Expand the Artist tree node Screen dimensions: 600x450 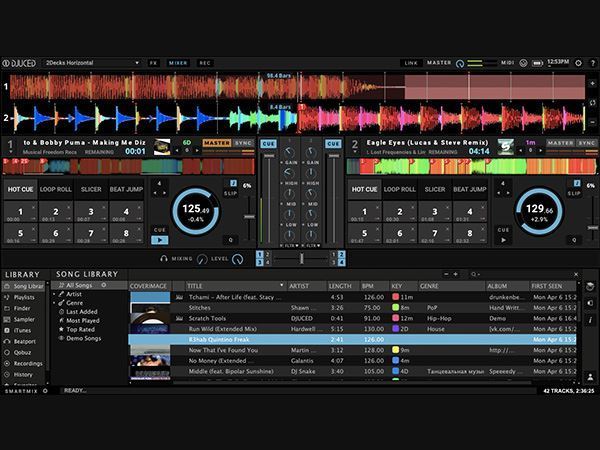[x=54, y=294]
